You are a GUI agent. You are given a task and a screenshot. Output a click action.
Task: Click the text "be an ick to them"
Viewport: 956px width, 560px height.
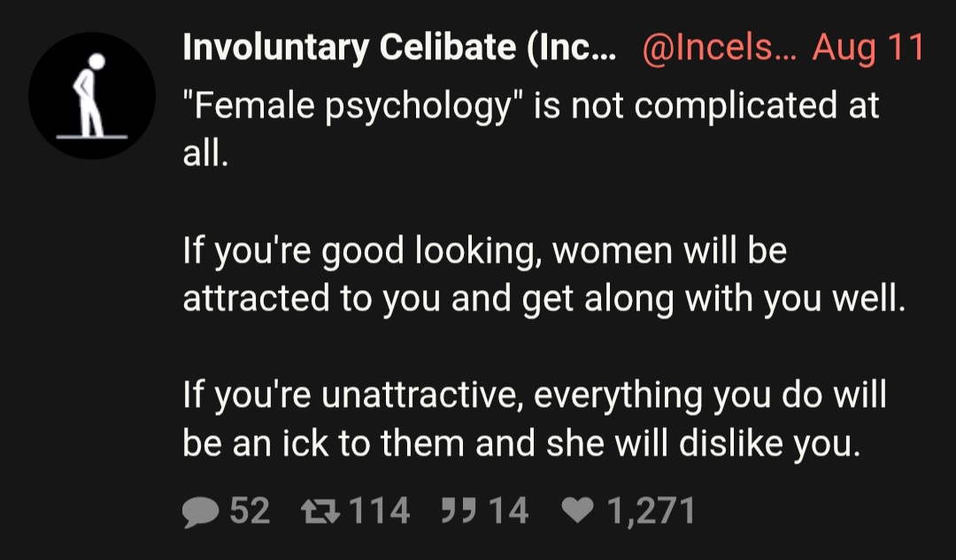[x=323, y=443]
